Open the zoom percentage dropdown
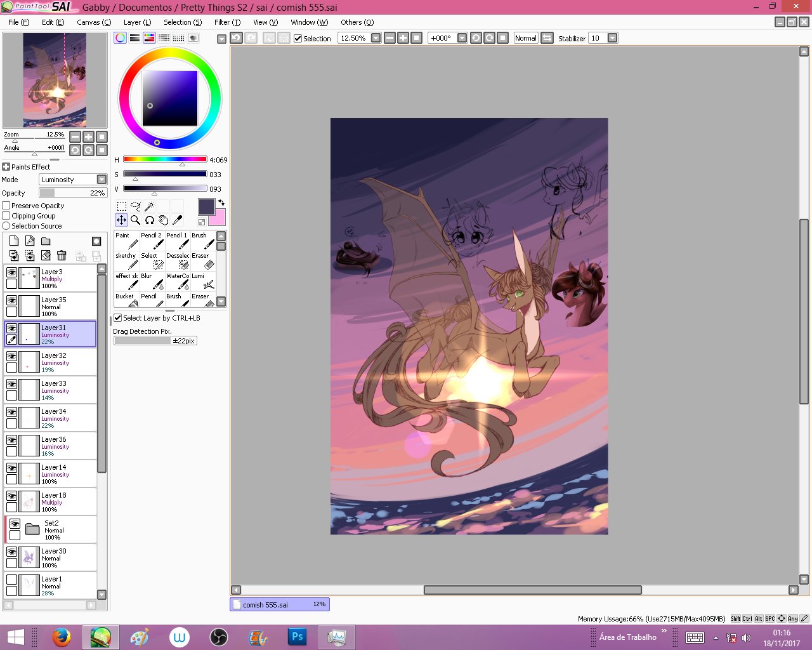The width and height of the screenshot is (812, 650). point(376,38)
